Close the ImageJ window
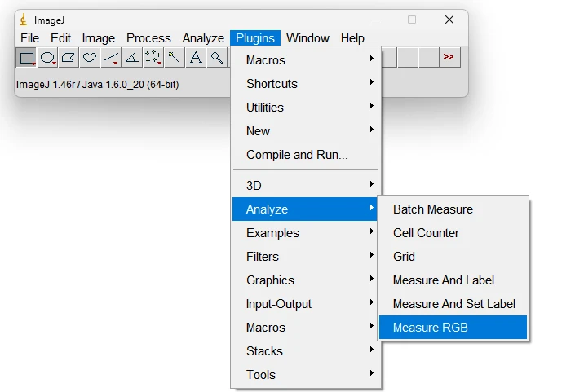 [x=449, y=20]
